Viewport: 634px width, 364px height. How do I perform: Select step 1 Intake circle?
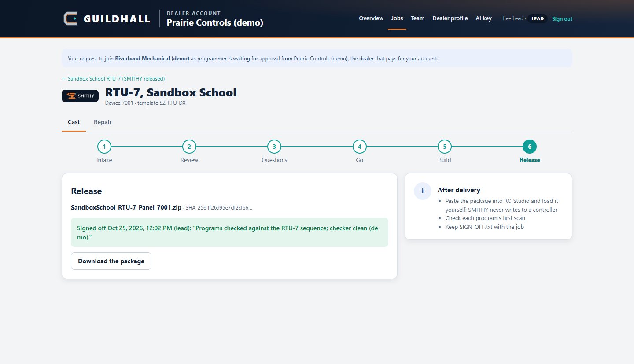coord(104,147)
